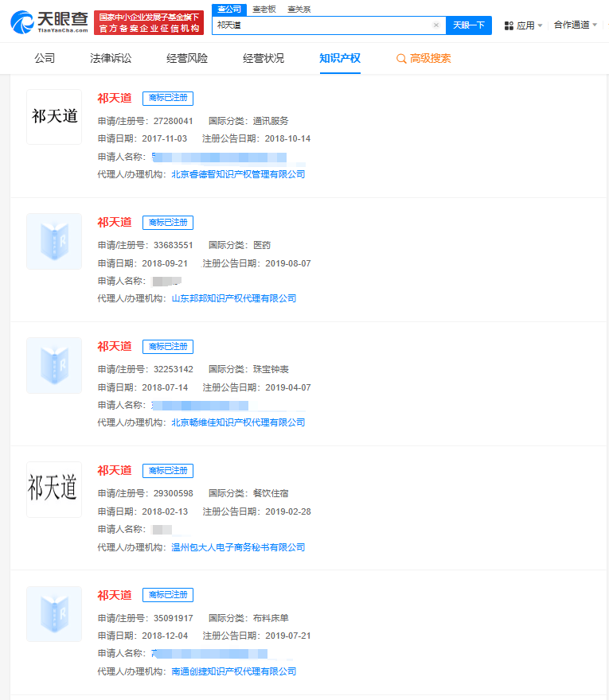Open 祁天道 title in 餐饮住宿 result
The width and height of the screenshot is (609, 700).
coord(115,471)
